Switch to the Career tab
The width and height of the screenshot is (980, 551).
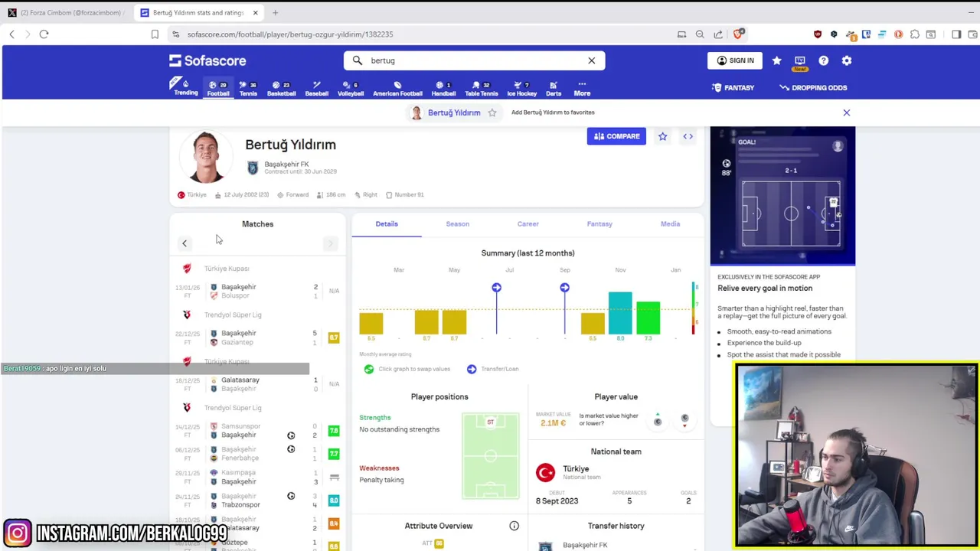point(528,223)
